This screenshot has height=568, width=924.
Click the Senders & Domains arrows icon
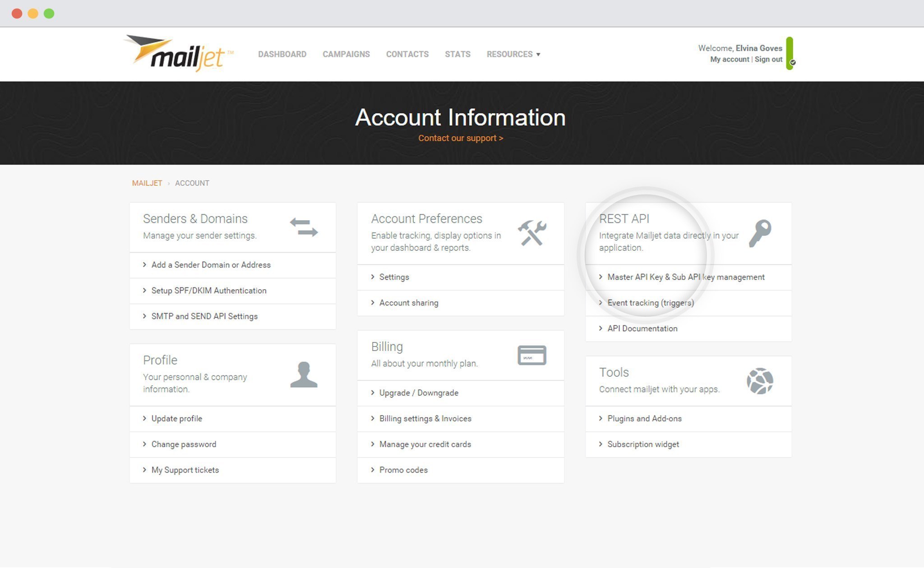pos(304,227)
